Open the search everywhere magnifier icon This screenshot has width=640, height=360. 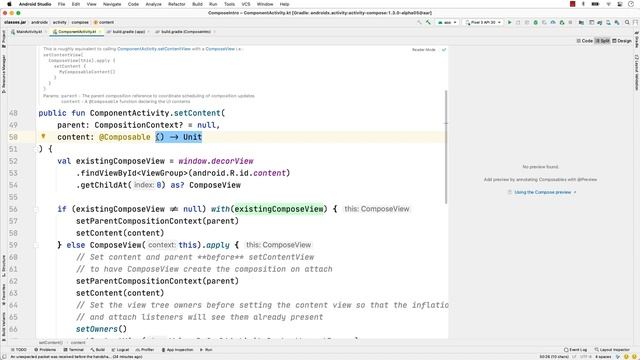(x=627, y=22)
